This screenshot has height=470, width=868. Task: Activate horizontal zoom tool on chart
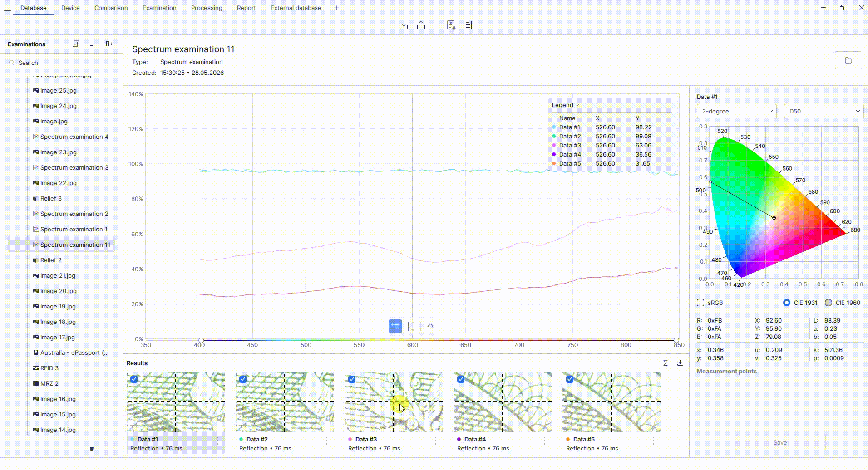click(395, 326)
